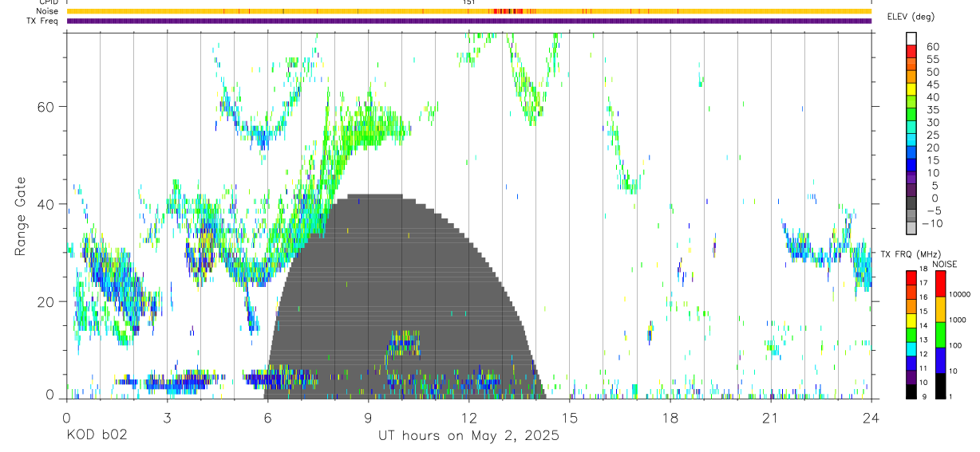Click the TX Freq row label
Screen dimensions: 980x452
pos(43,21)
